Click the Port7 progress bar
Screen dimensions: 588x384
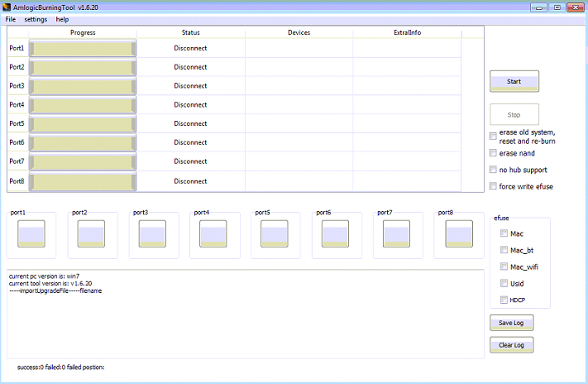83,161
